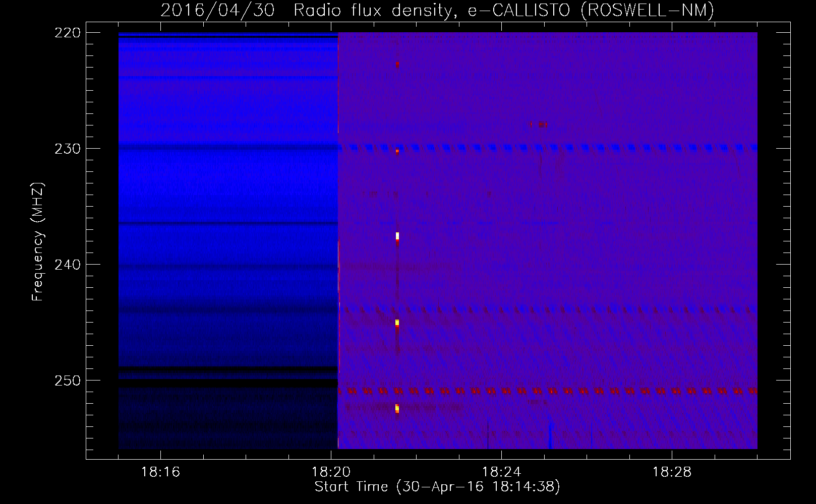Click the '18:16' time tick label
The height and width of the screenshot is (504, 816).
[160, 472]
